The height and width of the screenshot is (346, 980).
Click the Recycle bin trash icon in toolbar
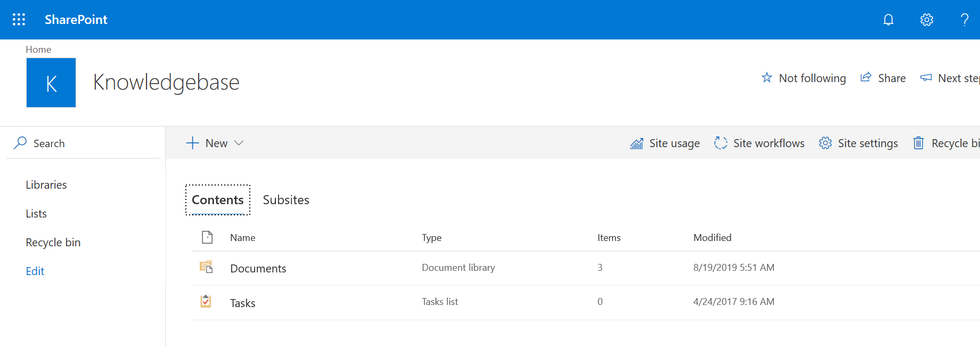click(919, 143)
